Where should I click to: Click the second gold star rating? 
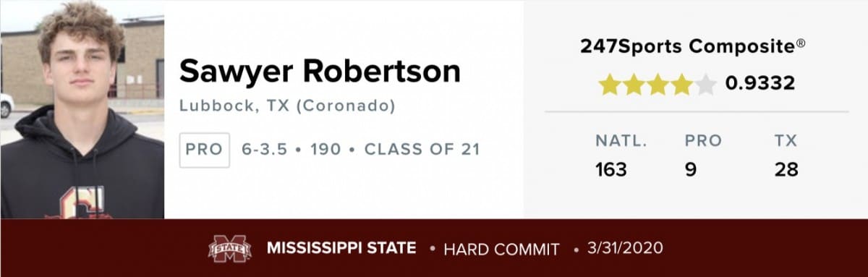pos(634,84)
